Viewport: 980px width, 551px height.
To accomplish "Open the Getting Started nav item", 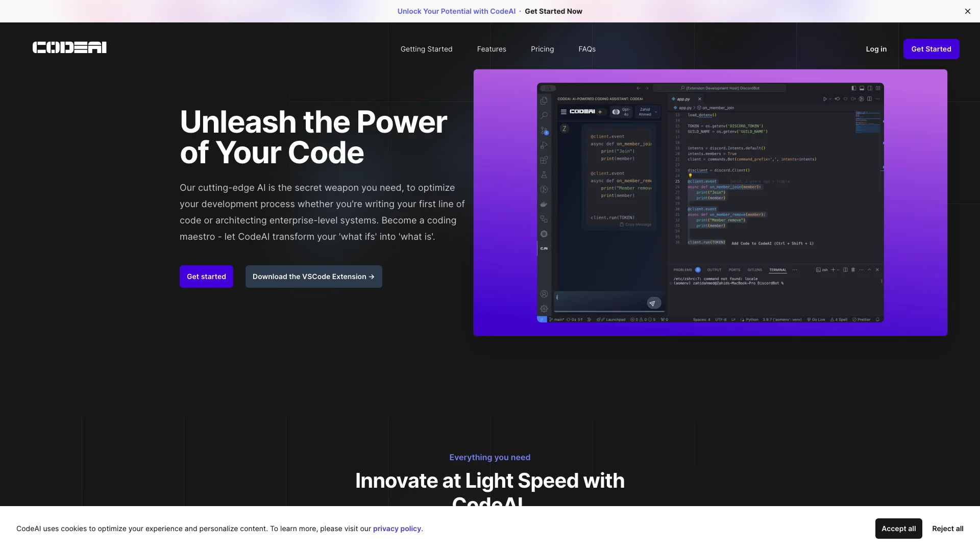I will [x=426, y=49].
